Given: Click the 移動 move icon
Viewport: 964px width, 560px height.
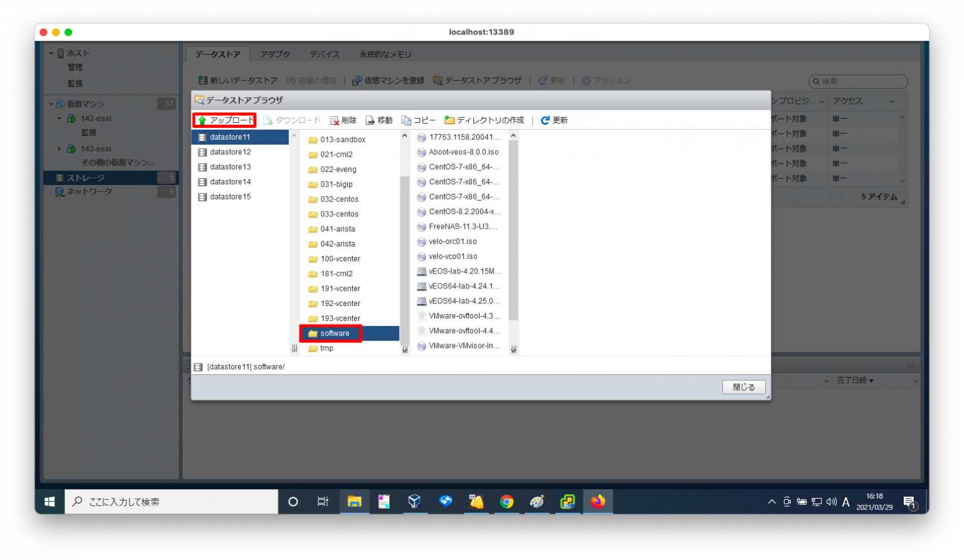Looking at the screenshot, I should (371, 120).
